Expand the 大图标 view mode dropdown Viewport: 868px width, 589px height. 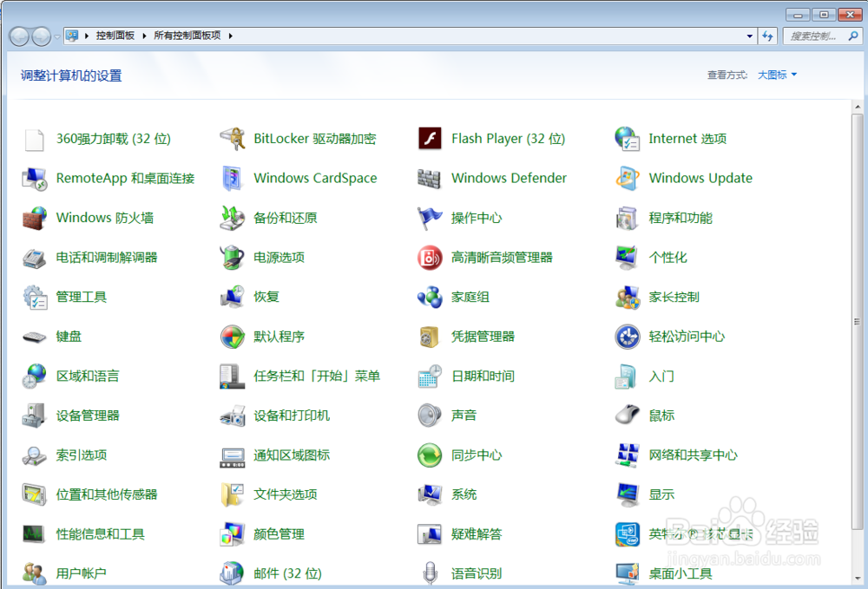pyautogui.click(x=777, y=75)
